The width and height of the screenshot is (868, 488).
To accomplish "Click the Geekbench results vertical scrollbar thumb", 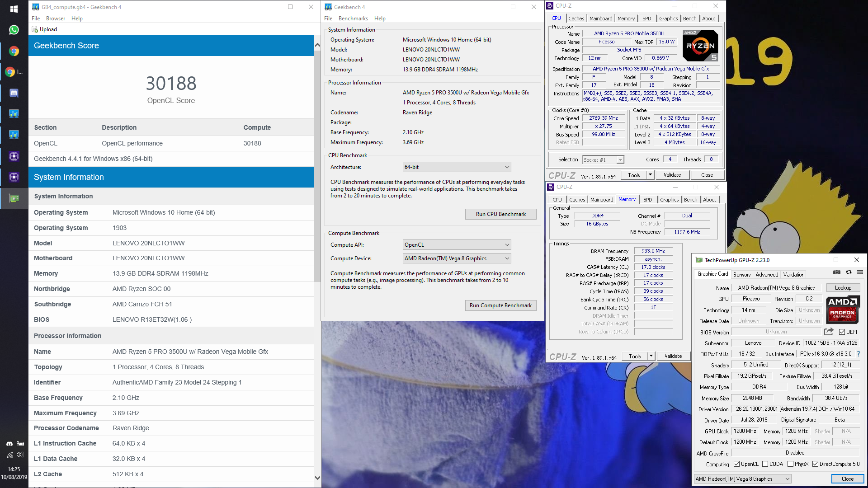I will [317, 167].
